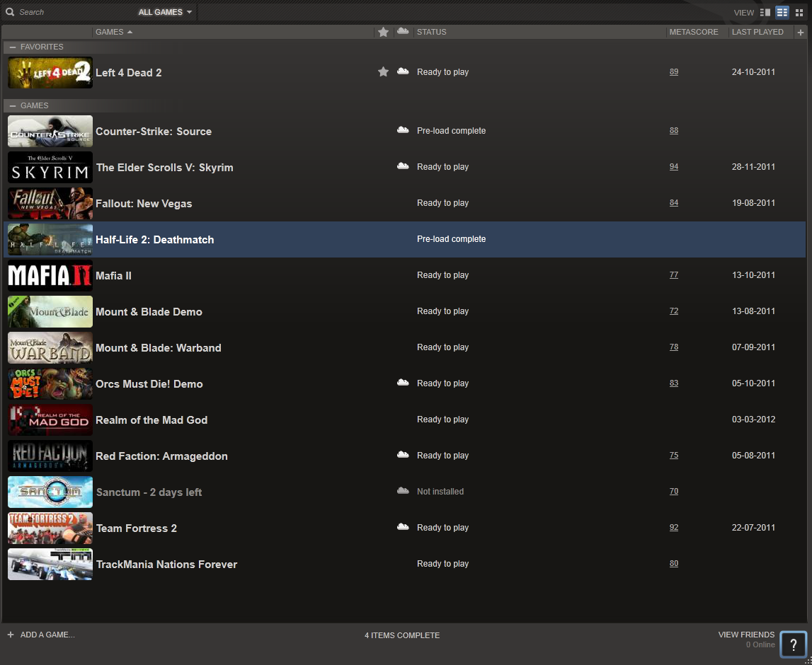This screenshot has height=665, width=812.
Task: Open the All Games filter dropdown
Action: pyautogui.click(x=165, y=12)
